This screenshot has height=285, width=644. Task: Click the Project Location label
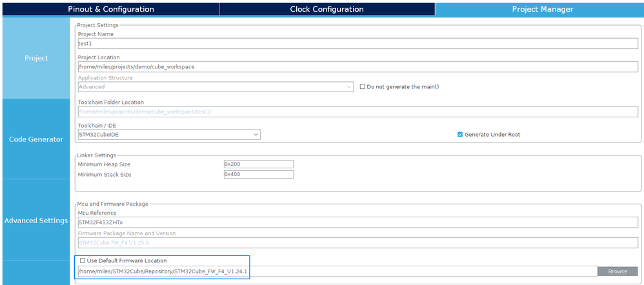point(99,57)
